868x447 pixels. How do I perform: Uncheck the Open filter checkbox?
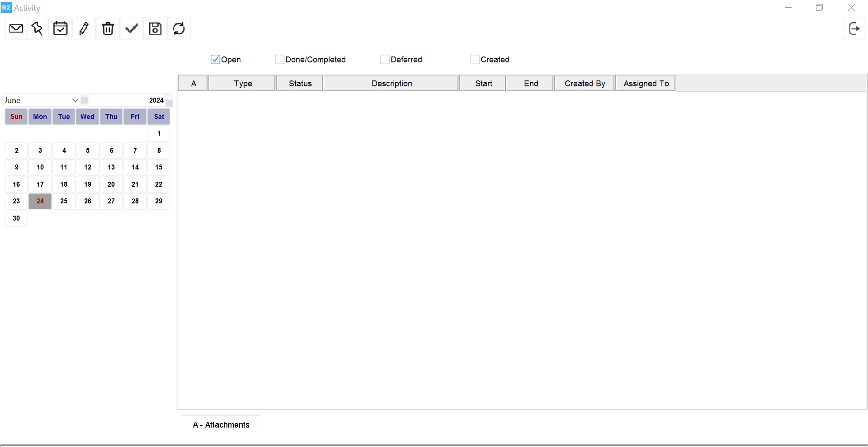point(215,60)
